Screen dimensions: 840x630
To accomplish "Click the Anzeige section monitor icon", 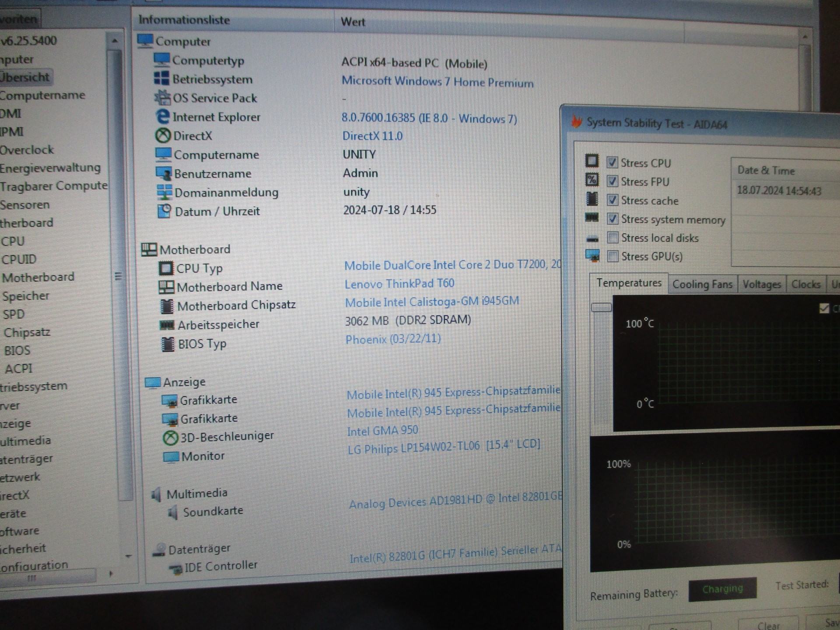I will (153, 383).
